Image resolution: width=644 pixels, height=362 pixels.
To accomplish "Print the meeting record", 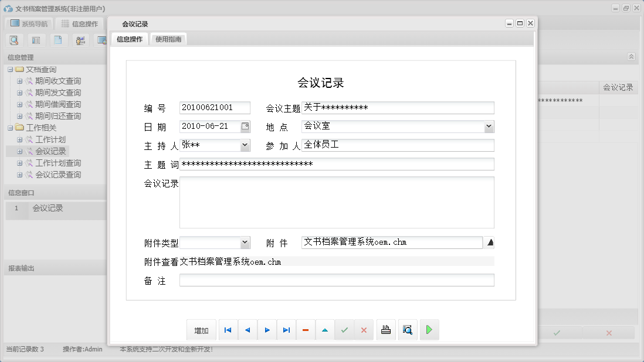I will click(x=386, y=330).
